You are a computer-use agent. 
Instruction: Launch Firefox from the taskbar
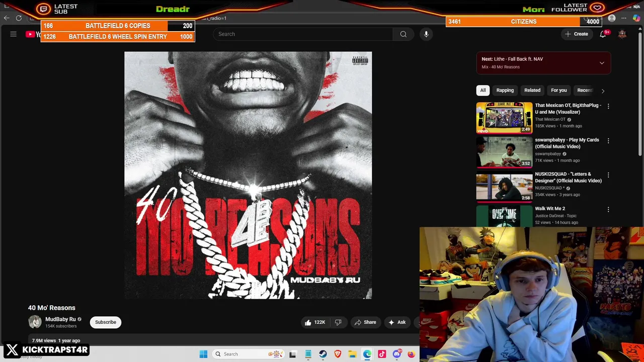411,354
